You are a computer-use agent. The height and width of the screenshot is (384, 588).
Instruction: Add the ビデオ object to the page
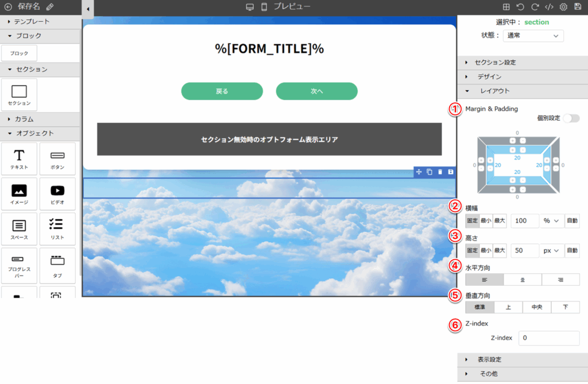coord(57,194)
